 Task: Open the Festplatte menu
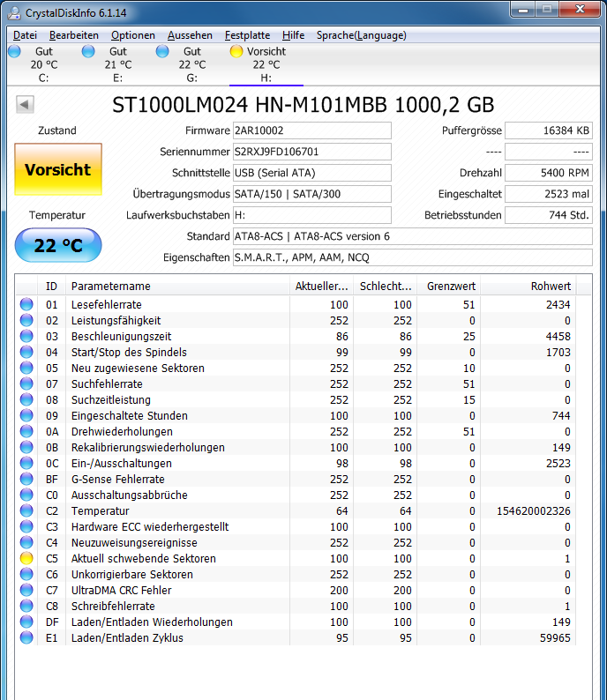point(247,35)
